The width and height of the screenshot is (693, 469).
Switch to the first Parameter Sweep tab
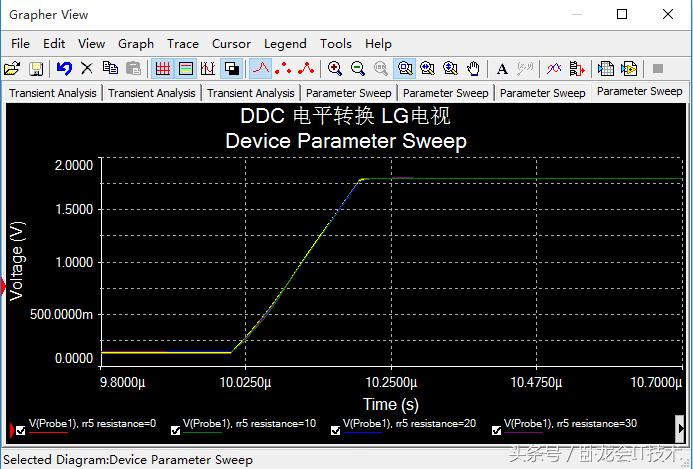[x=349, y=93]
